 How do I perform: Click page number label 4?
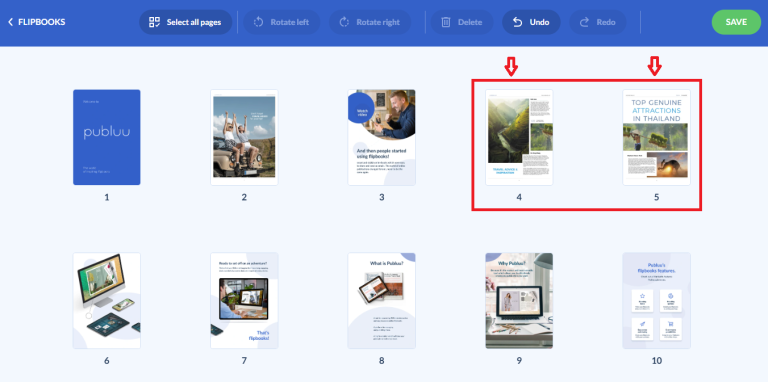point(519,197)
